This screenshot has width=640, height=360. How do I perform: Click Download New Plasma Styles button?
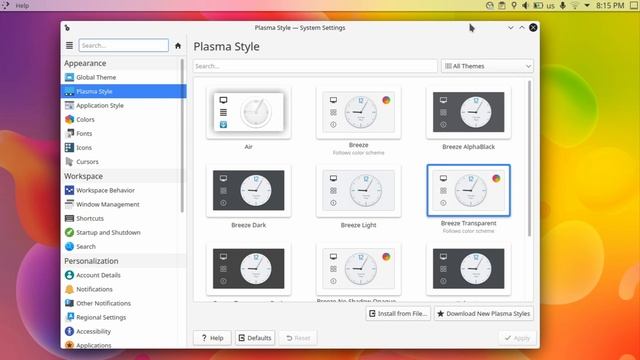[x=484, y=313]
